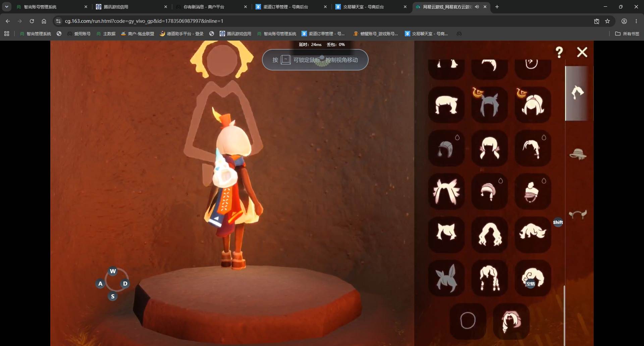This screenshot has width=644, height=346.
Task: Close the outfit selection panel
Action: 582,52
